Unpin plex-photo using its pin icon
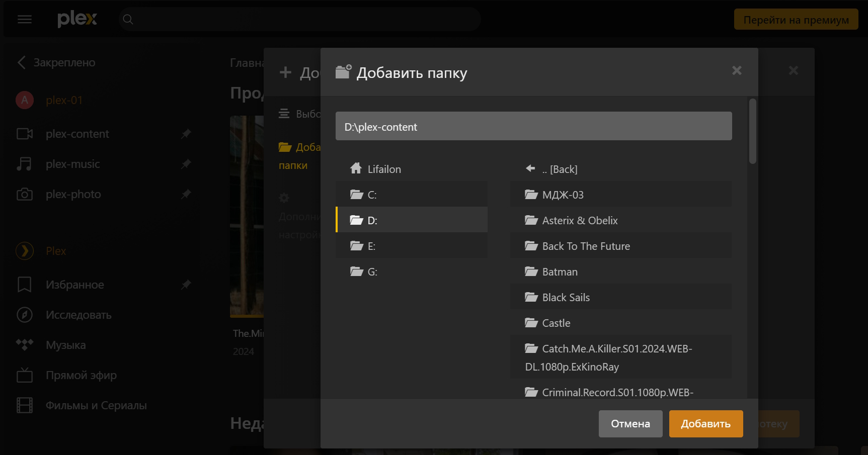This screenshot has width=868, height=455. [x=186, y=194]
